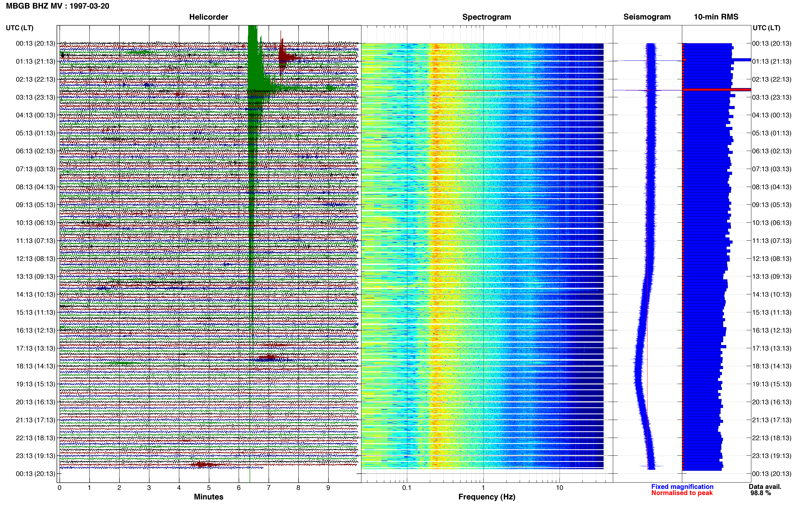The width and height of the screenshot is (812, 508).
Task: Click the '0' tick on the Minutes axis
Action: point(59,488)
